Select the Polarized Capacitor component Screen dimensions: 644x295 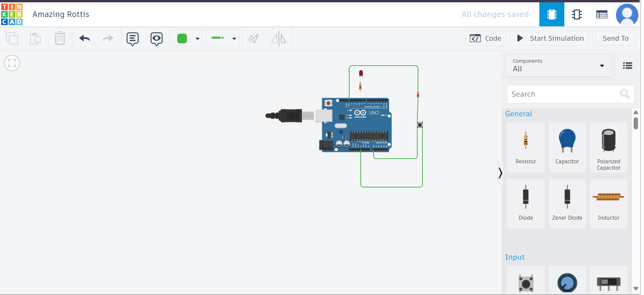(609, 147)
